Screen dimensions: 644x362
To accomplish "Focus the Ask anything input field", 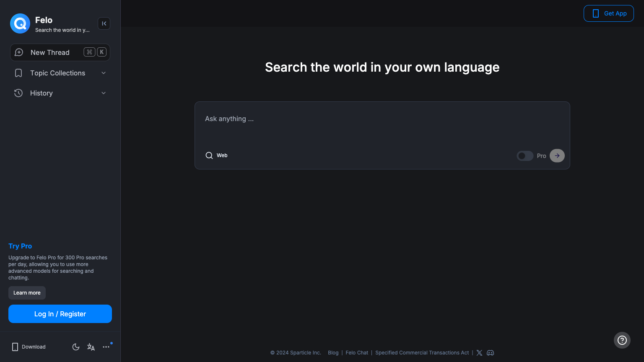I will (382, 119).
